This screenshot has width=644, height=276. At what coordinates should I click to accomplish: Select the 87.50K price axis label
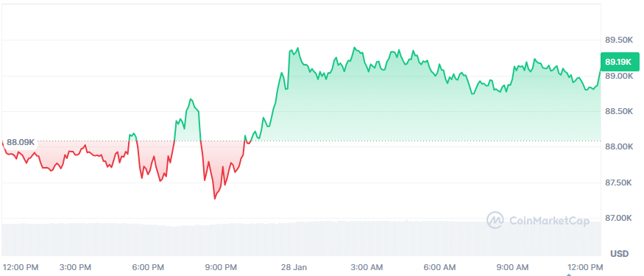click(619, 183)
